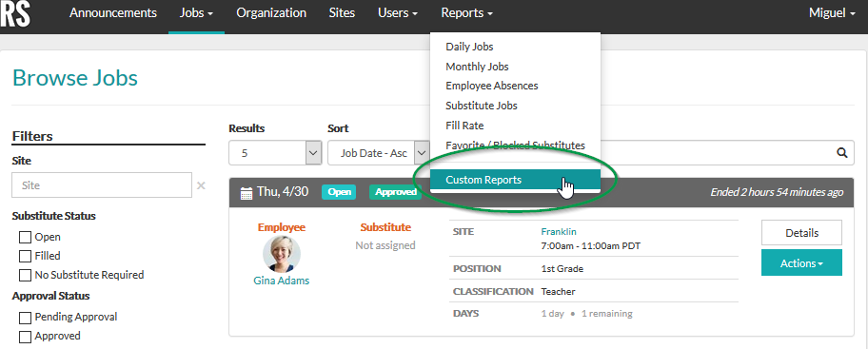Screen dimensions: 868x349
Task: Check the Pending Approval checkbox
Action: [x=25, y=318]
